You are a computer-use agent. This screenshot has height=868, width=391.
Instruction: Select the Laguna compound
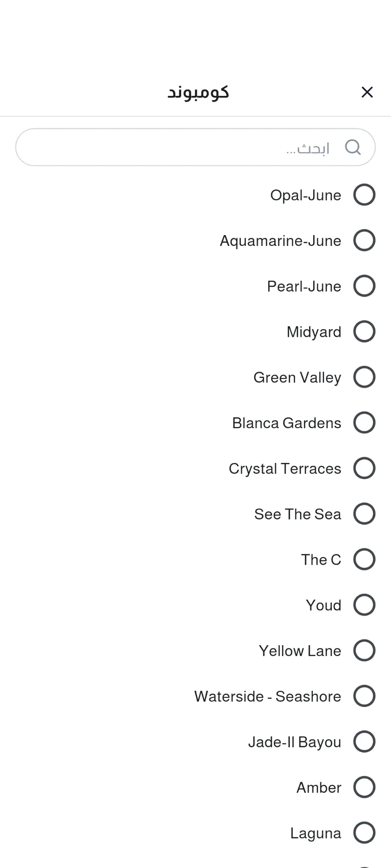(364, 833)
